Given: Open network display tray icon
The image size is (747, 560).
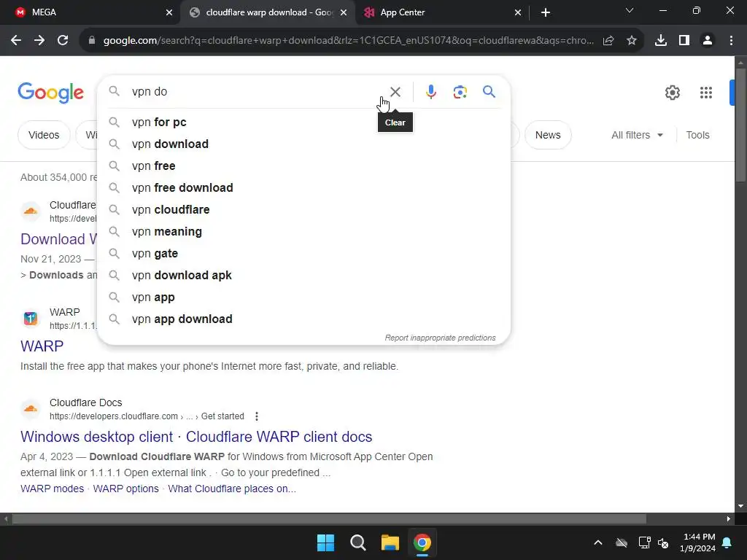Looking at the screenshot, I should [644, 542].
